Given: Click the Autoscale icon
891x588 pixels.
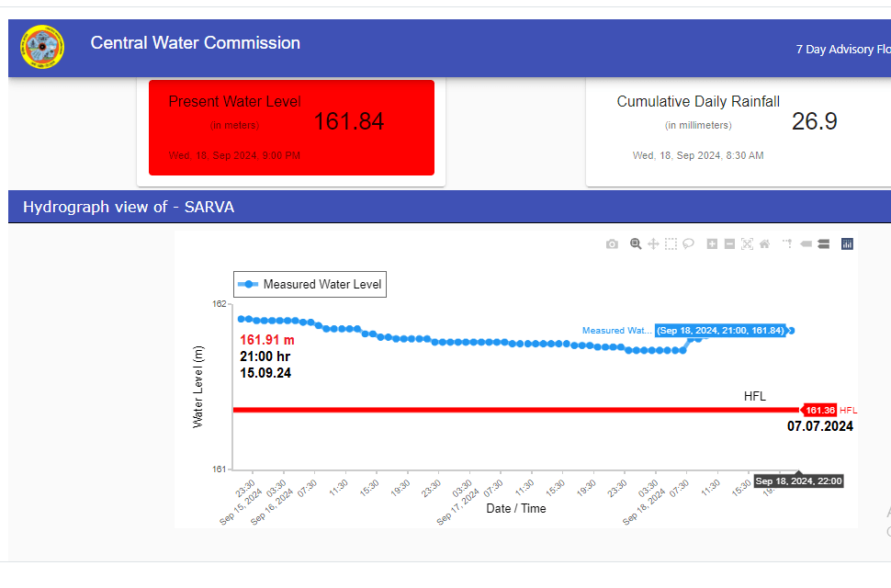Looking at the screenshot, I should pyautogui.click(x=747, y=244).
